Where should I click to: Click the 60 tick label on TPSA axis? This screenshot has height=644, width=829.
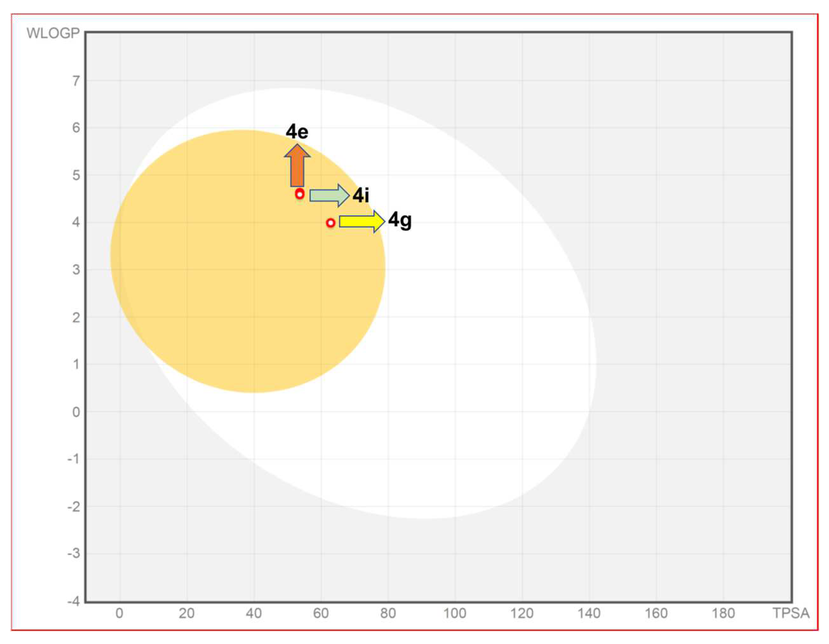coord(321,613)
